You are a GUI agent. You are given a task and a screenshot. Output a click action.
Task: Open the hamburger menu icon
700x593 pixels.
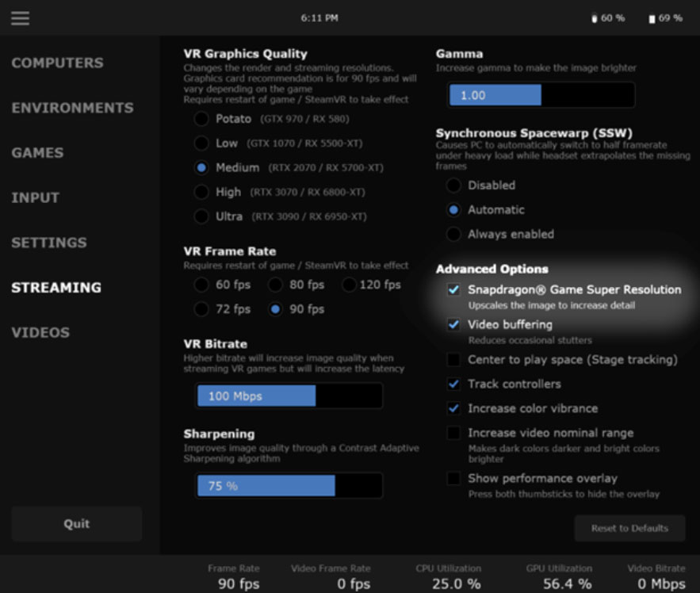(20, 18)
